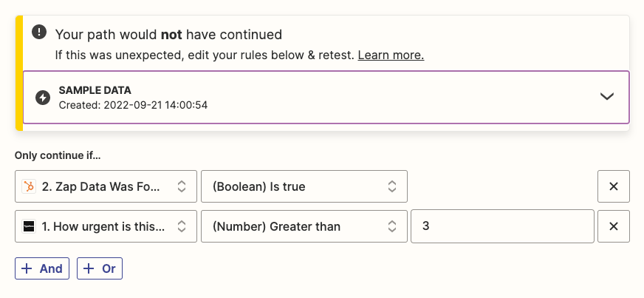Click the HubSpot icon in first rule
Viewport: 644px width, 298px height.
(x=29, y=186)
